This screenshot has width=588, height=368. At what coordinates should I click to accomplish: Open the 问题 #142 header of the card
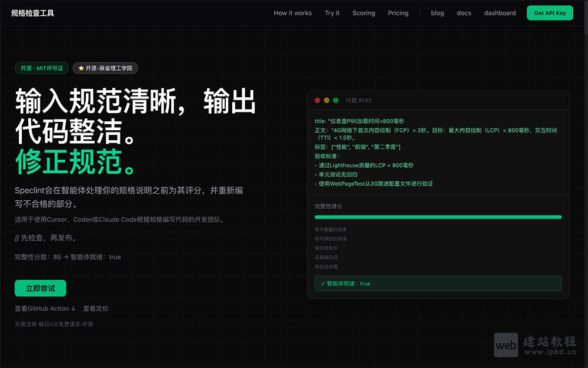click(x=354, y=100)
